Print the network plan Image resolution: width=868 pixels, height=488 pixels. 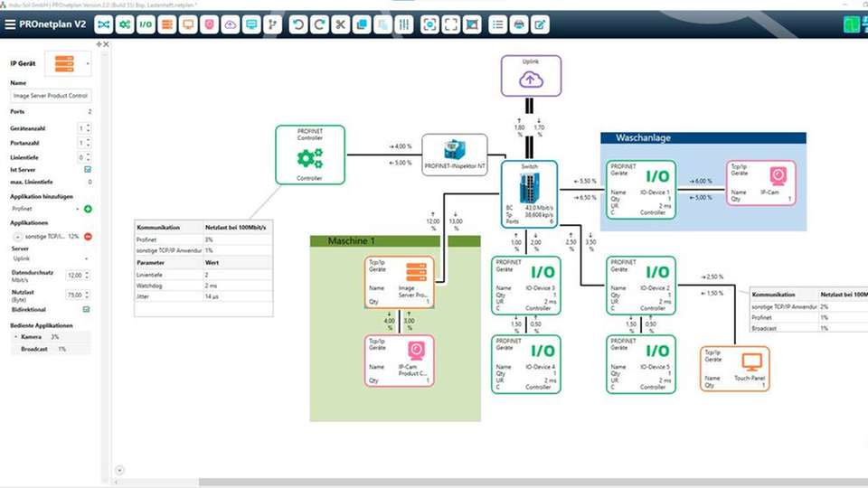519,24
